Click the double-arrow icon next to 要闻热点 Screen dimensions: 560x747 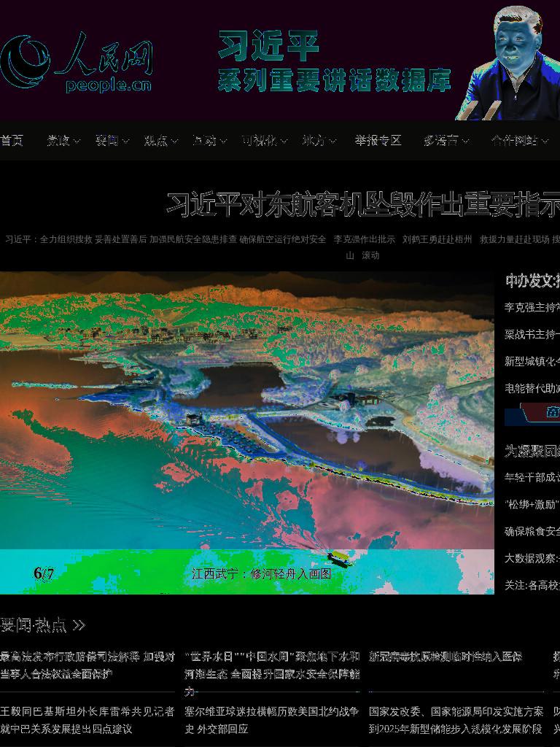click(79, 625)
